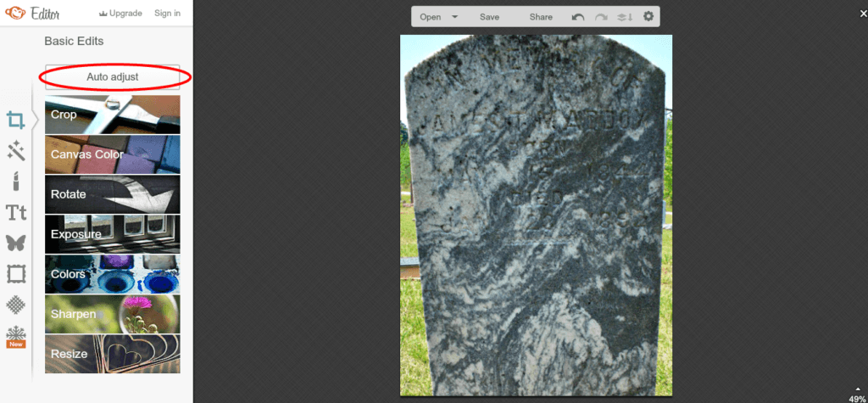The width and height of the screenshot is (868, 403).
Task: Select the Text tool (Tt) icon
Action: pyautogui.click(x=15, y=212)
